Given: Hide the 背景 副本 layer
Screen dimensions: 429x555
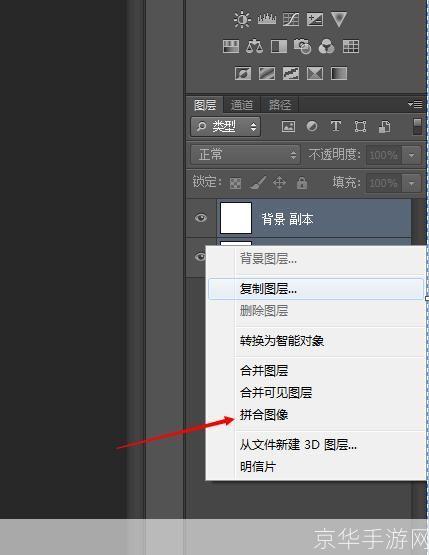Looking at the screenshot, I should click(201, 218).
